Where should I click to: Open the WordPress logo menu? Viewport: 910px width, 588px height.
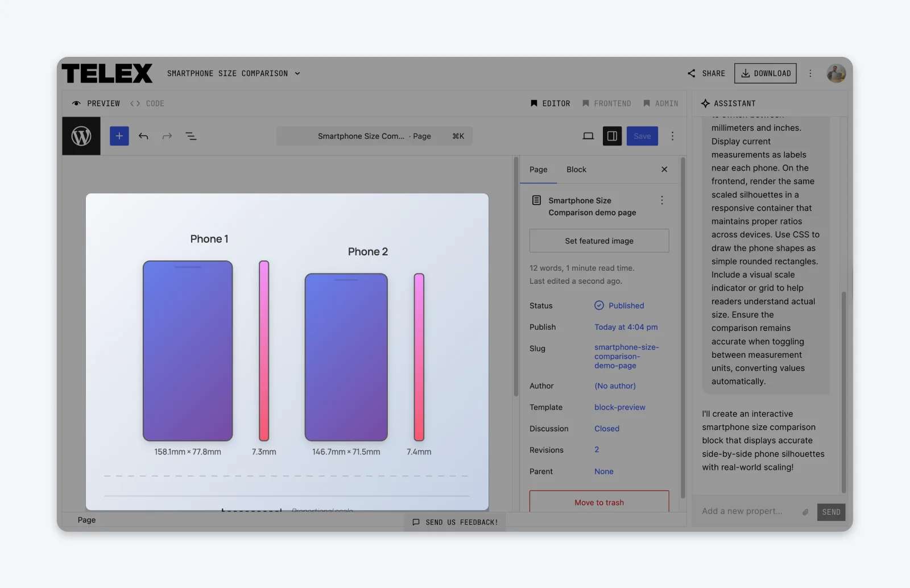point(81,136)
